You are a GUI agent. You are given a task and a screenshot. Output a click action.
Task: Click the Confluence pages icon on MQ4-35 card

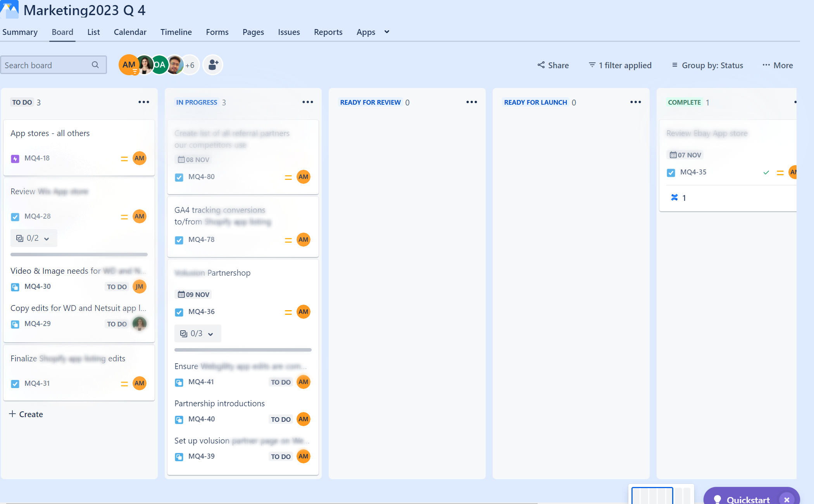click(674, 198)
